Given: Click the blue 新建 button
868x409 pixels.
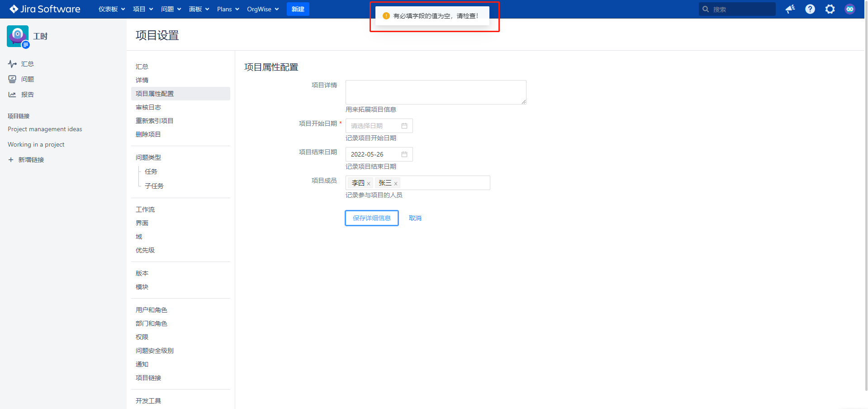Looking at the screenshot, I should point(298,9).
